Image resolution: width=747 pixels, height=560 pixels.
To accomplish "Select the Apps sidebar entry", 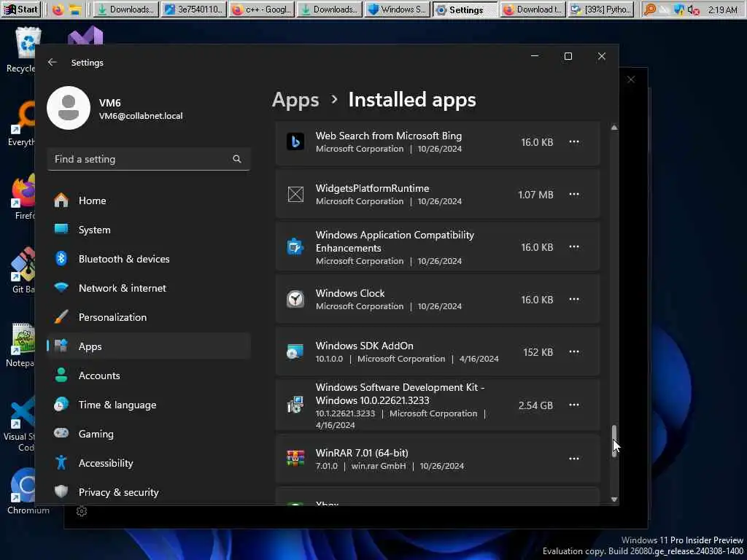I will 149,346.
